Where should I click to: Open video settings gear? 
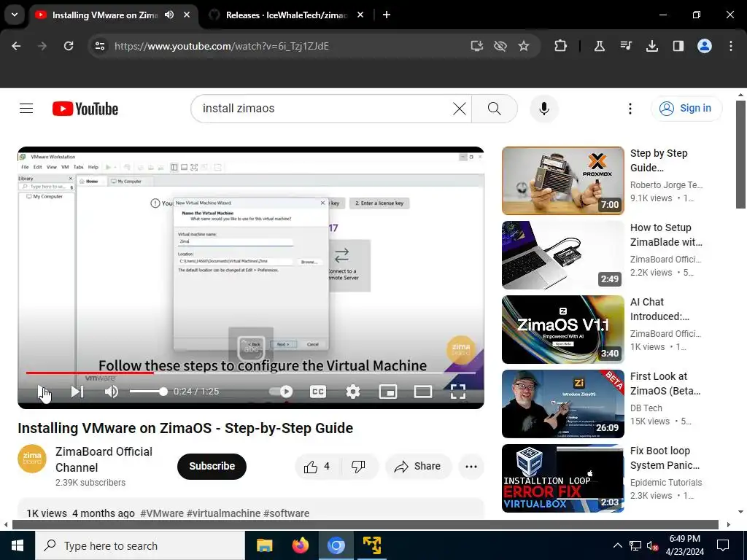[x=353, y=392]
